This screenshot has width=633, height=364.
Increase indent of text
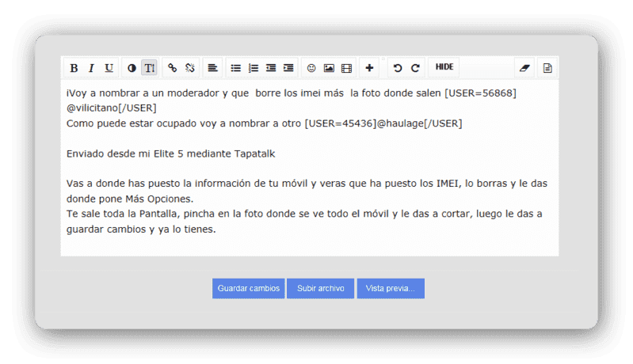click(288, 68)
